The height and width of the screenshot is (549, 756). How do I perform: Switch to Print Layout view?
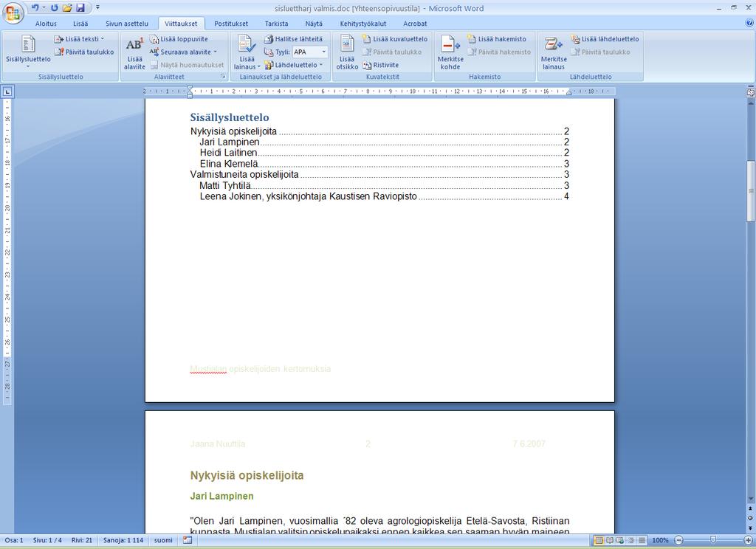coord(598,540)
